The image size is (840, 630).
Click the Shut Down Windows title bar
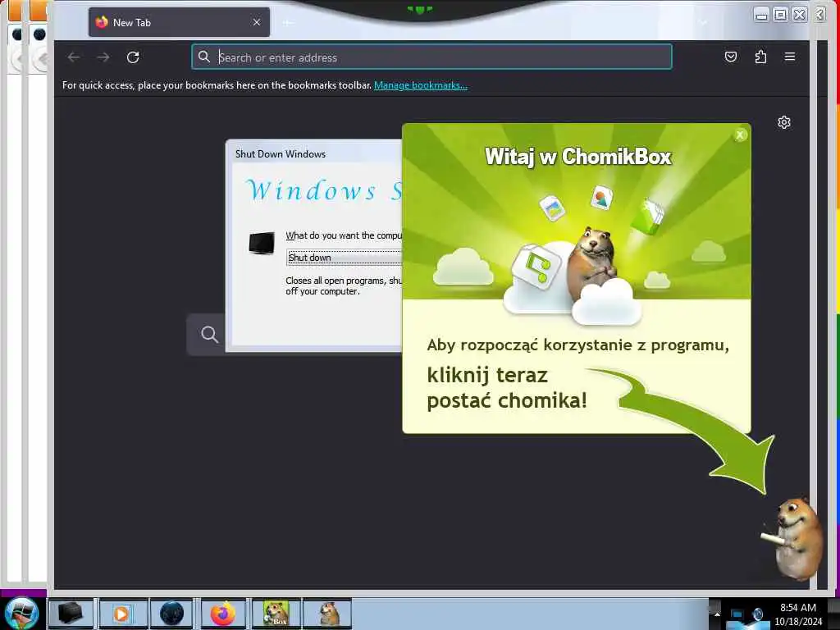314,153
